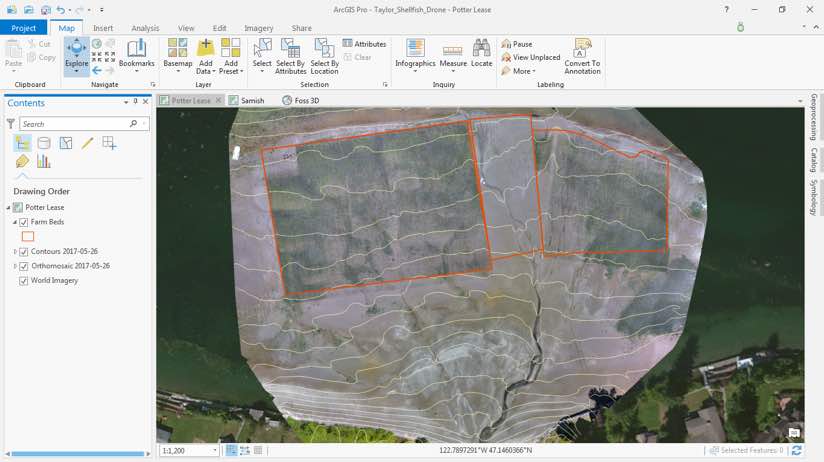List layers by data source

click(x=44, y=143)
